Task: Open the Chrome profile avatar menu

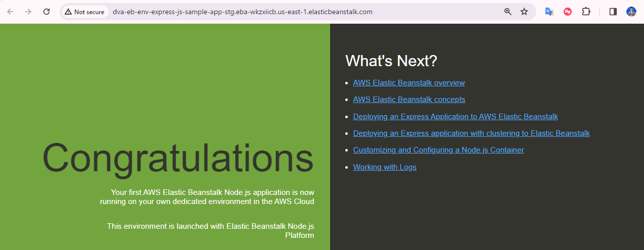Action: pyautogui.click(x=631, y=12)
